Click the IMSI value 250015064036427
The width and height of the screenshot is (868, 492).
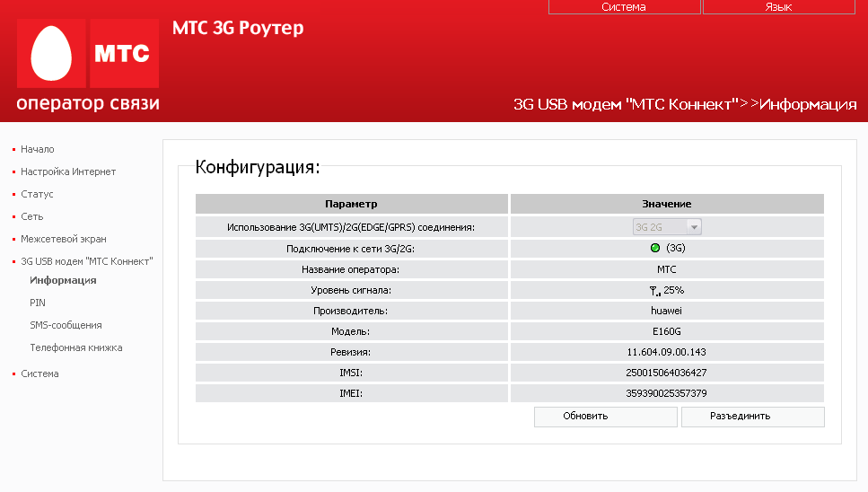(667, 373)
